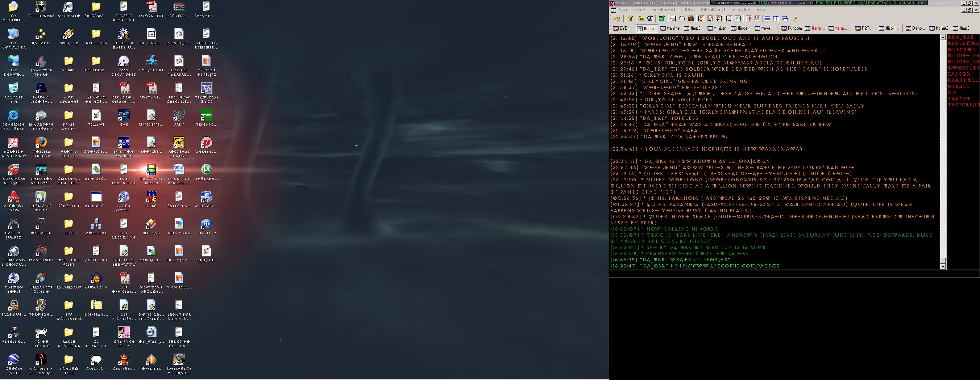Cascade windows using toolbar icon
The image size is (980, 380).
tap(785, 18)
